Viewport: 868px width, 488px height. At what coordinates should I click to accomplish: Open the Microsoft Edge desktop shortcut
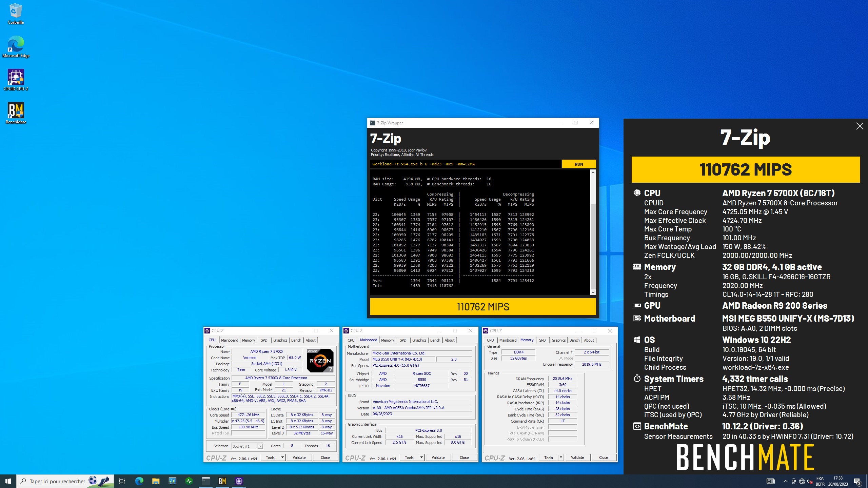coord(16,47)
